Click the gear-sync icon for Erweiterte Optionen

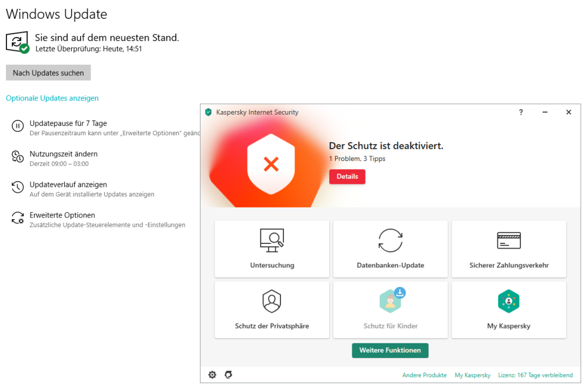tap(17, 217)
